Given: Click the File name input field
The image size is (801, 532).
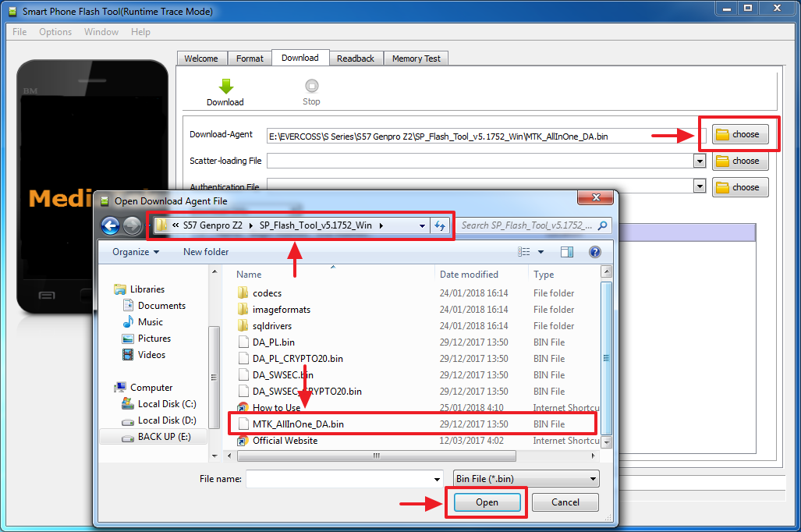Looking at the screenshot, I should click(344, 480).
